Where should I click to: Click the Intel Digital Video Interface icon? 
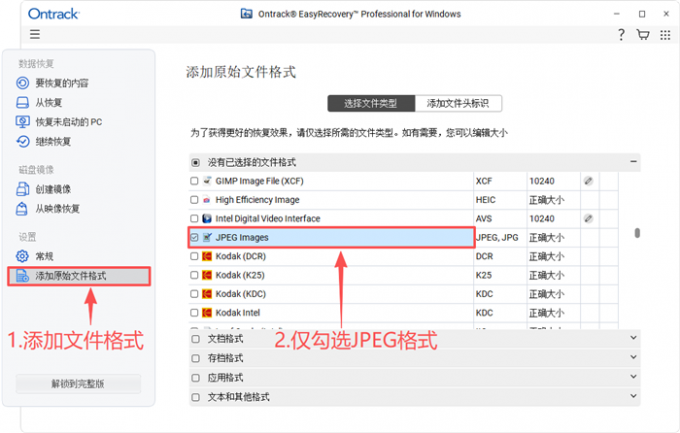[x=207, y=218]
